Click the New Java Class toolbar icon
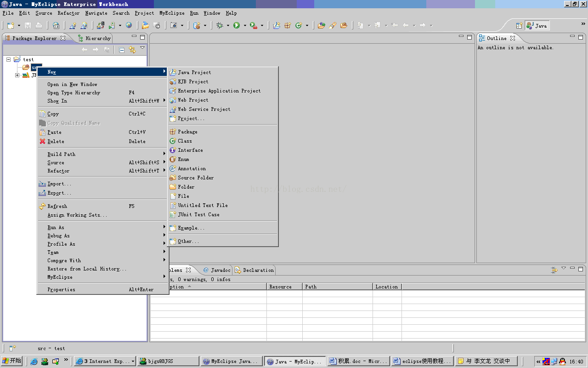The image size is (588, 368). click(299, 25)
